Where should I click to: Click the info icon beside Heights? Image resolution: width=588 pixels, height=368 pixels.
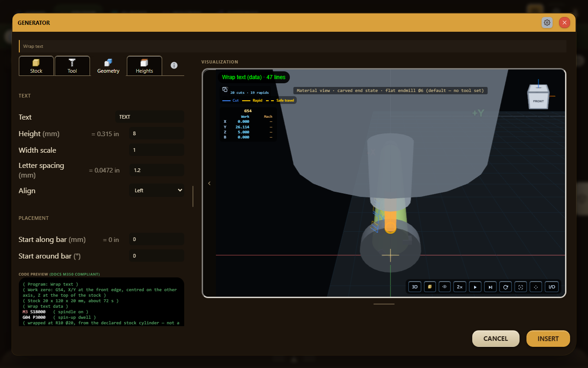[174, 65]
